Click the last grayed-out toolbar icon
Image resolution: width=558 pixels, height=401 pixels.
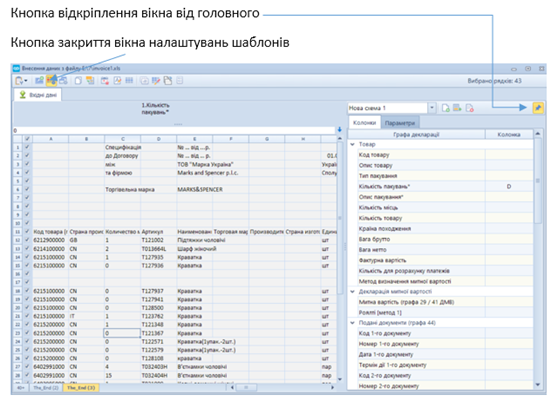pyautogui.click(x=180, y=81)
